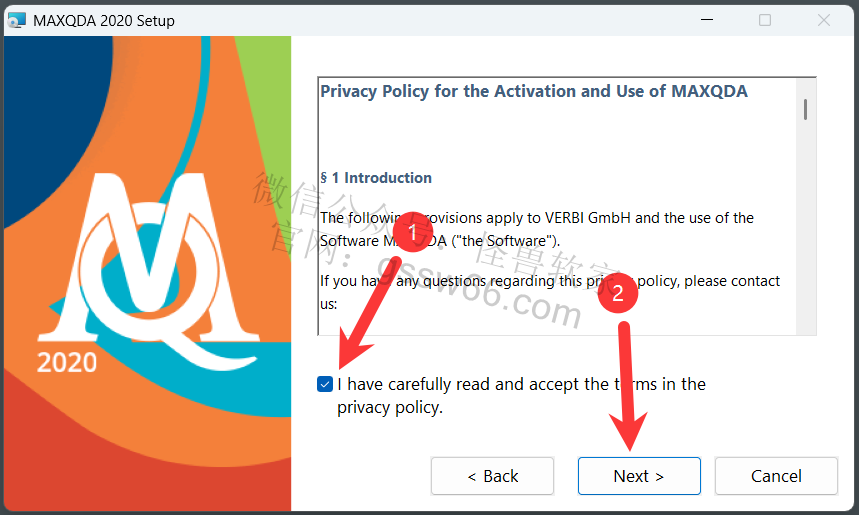Click the lower scrollbar track of policy text
Viewport: 859px width, 515px height.
coord(805,230)
